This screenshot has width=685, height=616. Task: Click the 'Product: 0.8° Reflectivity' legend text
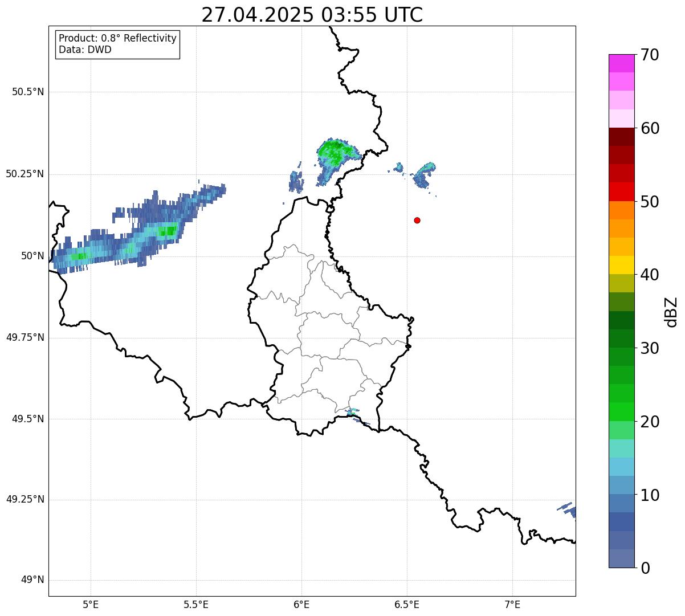[118, 38]
